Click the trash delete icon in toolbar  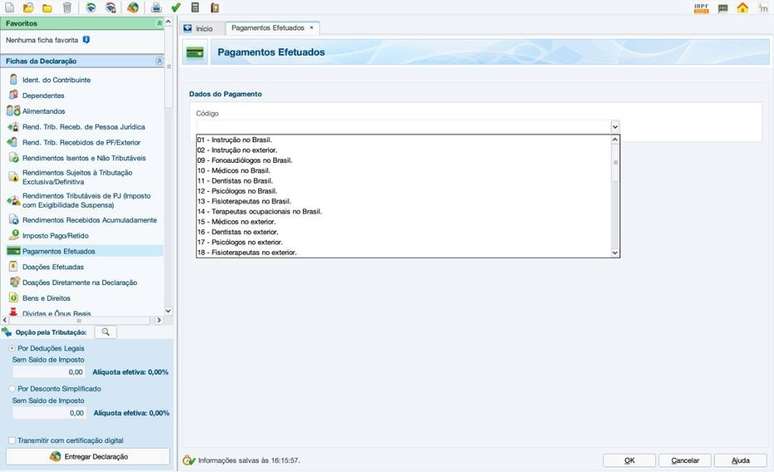coord(67,8)
